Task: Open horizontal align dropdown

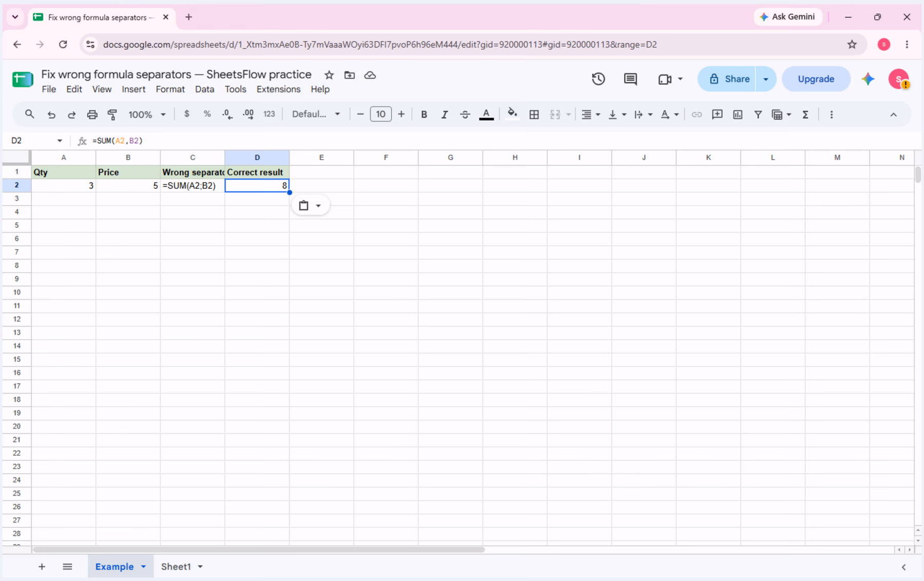Action: (x=591, y=114)
